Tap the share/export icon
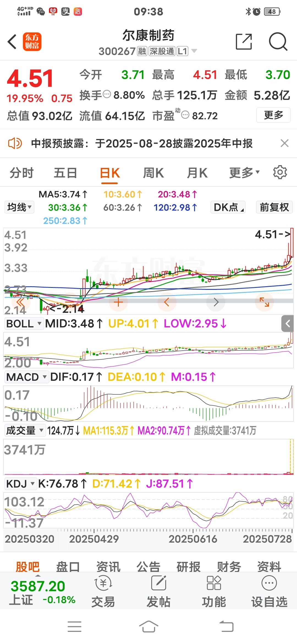 pos(244,42)
